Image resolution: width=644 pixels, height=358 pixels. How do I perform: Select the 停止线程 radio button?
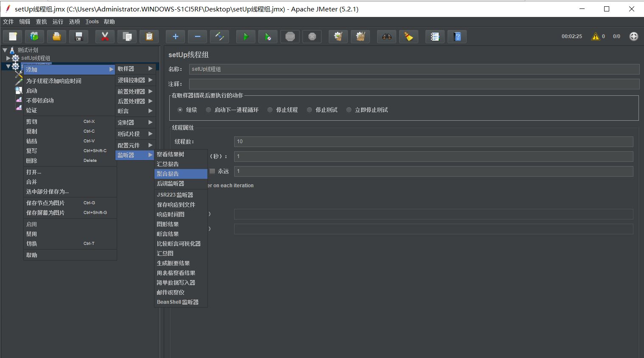(270, 110)
